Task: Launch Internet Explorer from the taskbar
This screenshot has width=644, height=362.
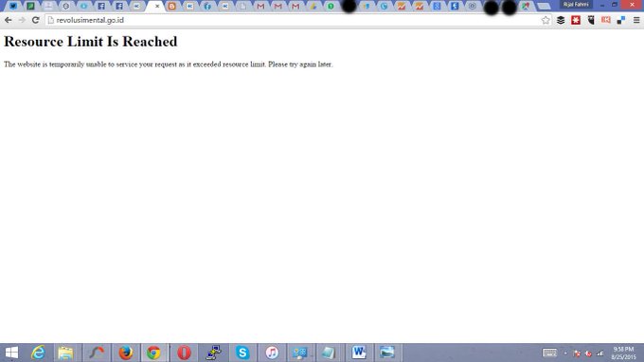Action: [x=38, y=353]
